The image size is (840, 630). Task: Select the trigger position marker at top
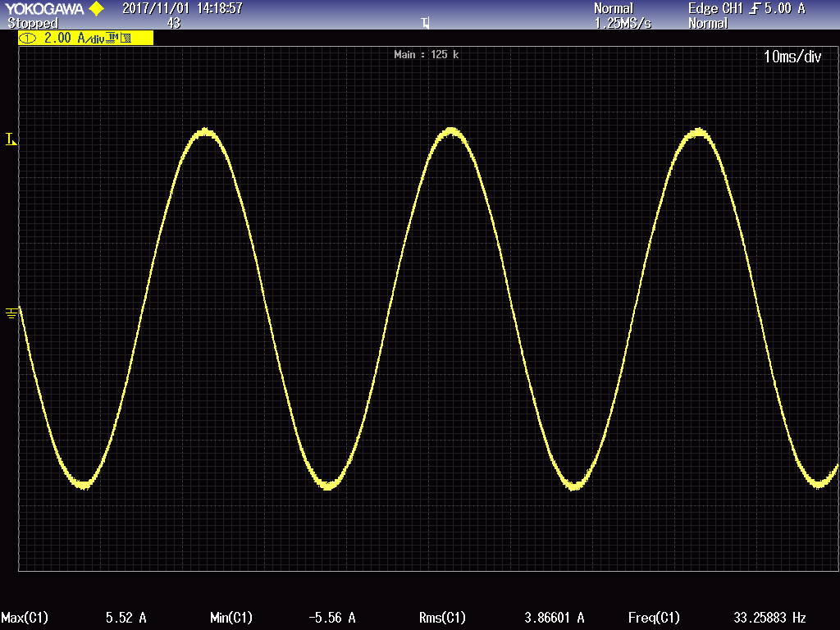(x=426, y=22)
